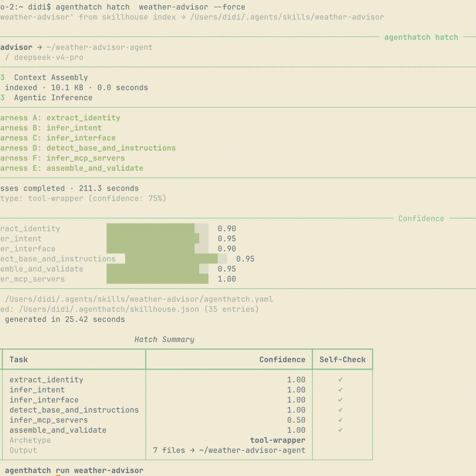
Task: Click harness C 'infer_interface' line
Action: (x=58, y=138)
